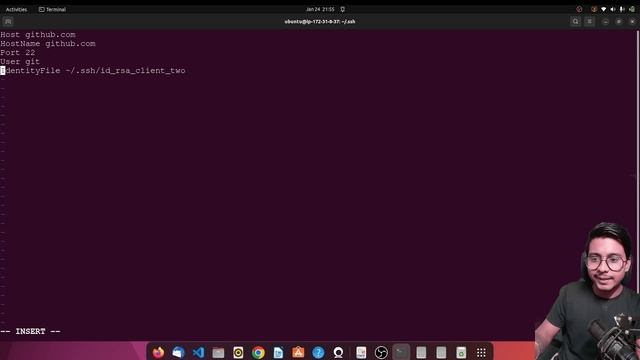This screenshot has width=640, height=360.
Task: Click the '-- INSERT --' status text
Action: (x=30, y=331)
